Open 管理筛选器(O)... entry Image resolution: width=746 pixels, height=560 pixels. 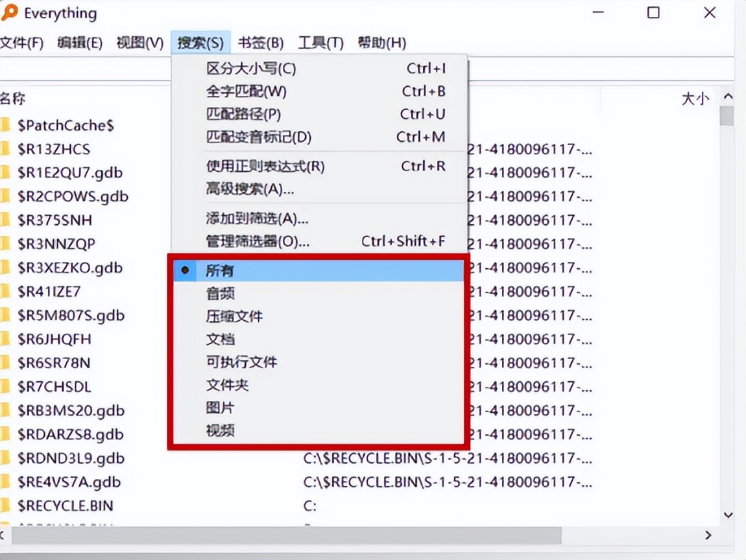point(319,242)
